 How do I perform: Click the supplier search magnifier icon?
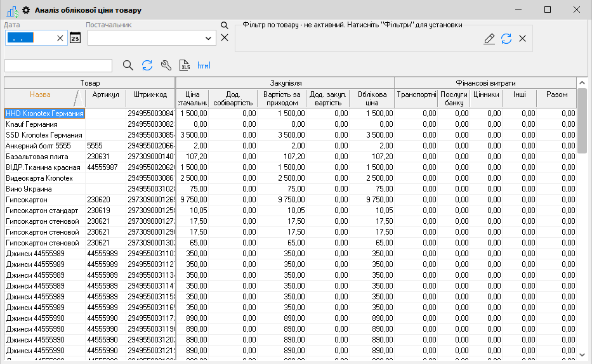click(x=224, y=25)
